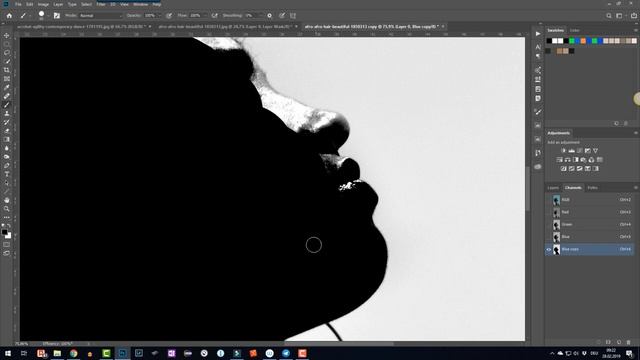Select the Hand tool
The width and height of the screenshot is (640, 360).
7,200
